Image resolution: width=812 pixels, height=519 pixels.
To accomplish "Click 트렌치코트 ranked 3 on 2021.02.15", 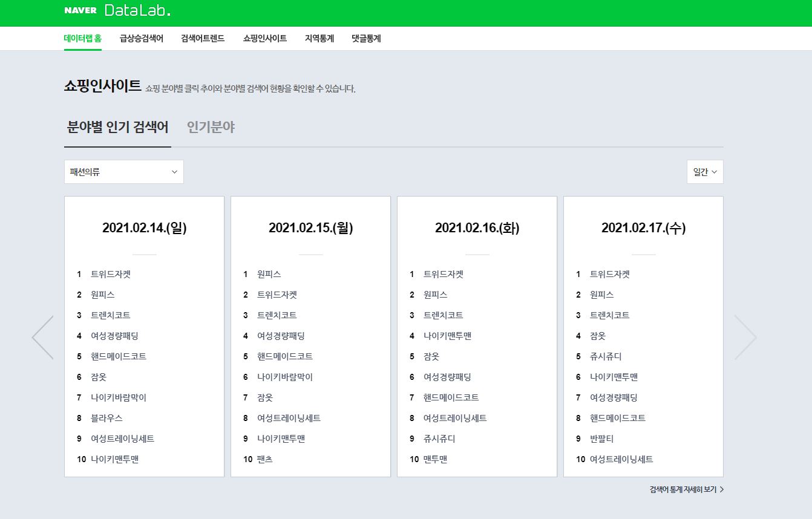I will [277, 315].
